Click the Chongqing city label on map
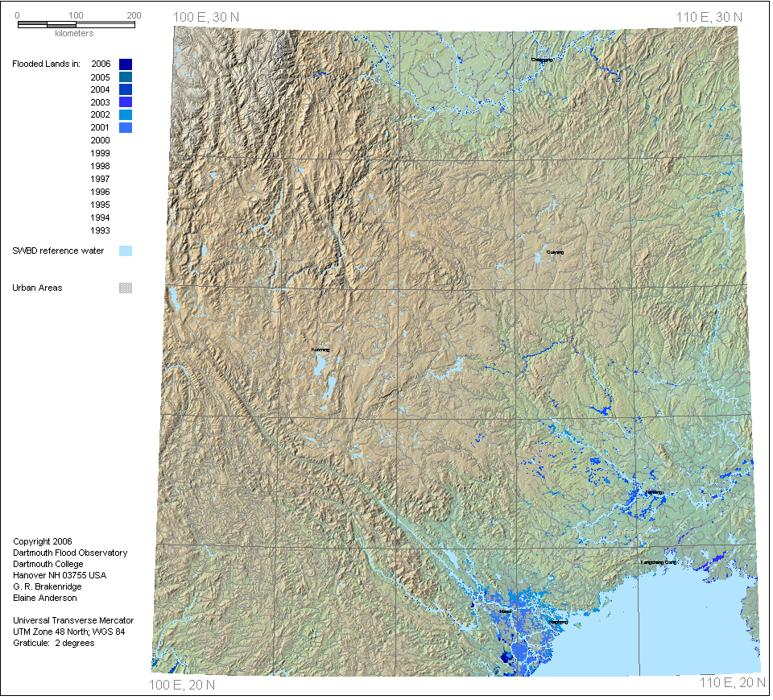773x700 pixels. point(542,60)
